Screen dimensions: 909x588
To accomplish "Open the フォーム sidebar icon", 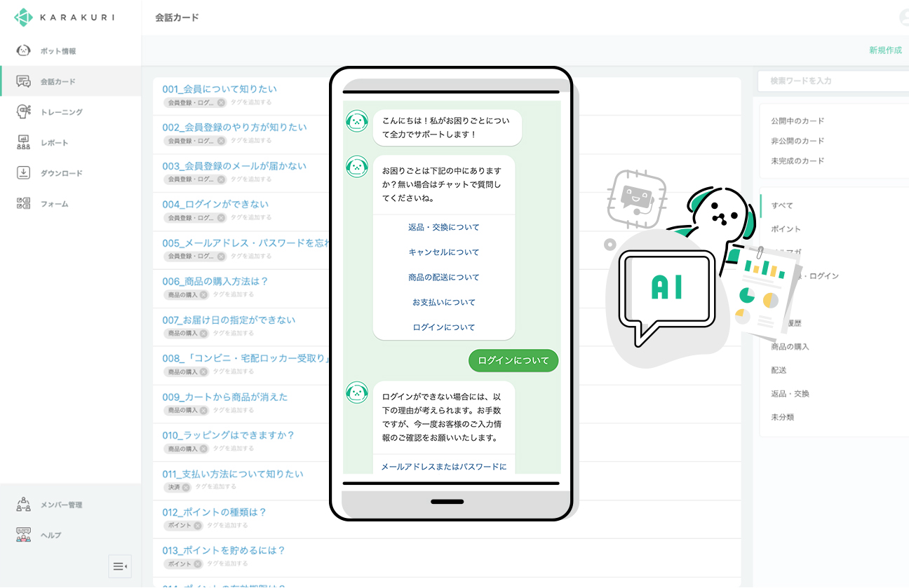I will [23, 204].
